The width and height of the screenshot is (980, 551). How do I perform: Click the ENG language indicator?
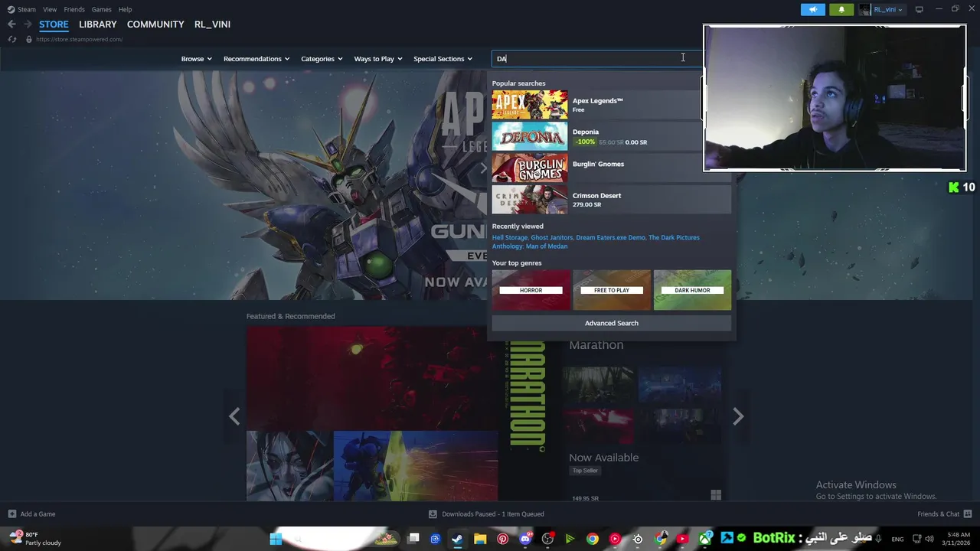point(897,539)
